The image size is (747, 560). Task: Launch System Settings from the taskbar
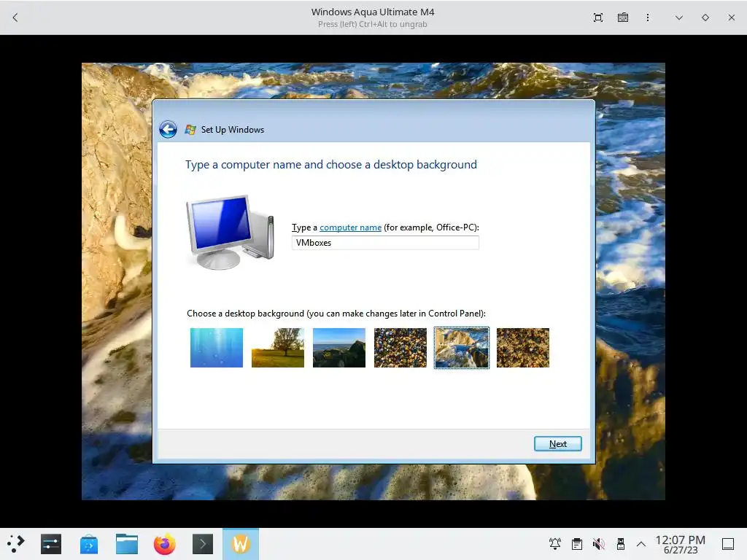[51, 544]
